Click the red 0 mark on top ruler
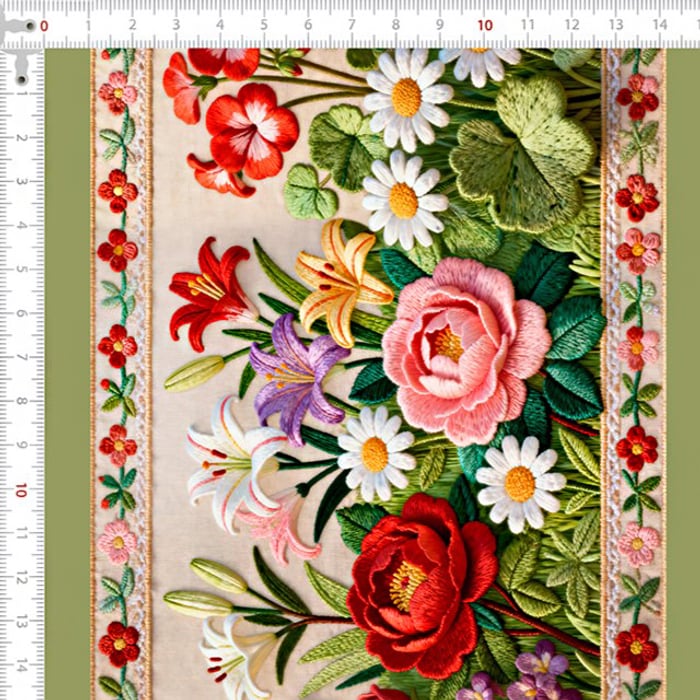Screen dimensions: 700x700 (x=43, y=26)
